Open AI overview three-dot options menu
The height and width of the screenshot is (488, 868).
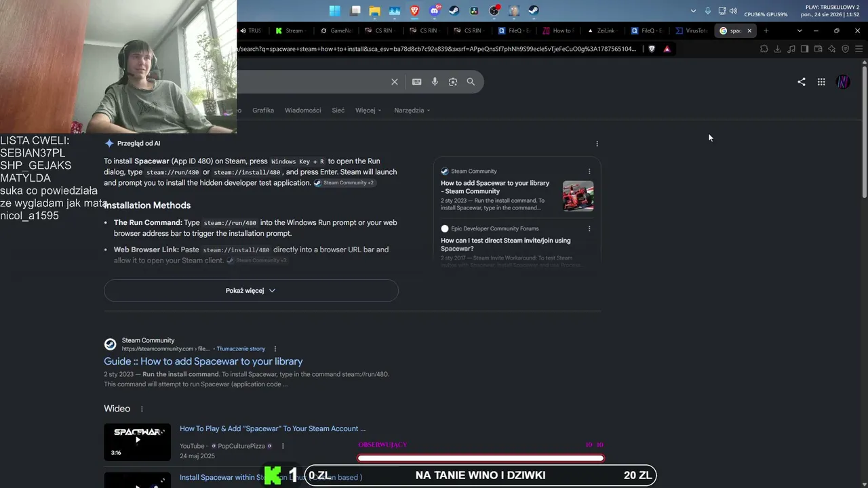[597, 144]
